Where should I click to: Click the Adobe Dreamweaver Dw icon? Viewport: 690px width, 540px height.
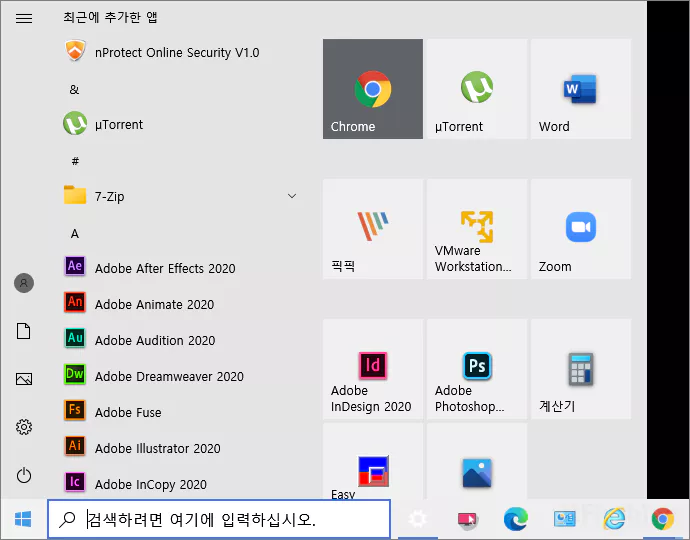point(75,374)
